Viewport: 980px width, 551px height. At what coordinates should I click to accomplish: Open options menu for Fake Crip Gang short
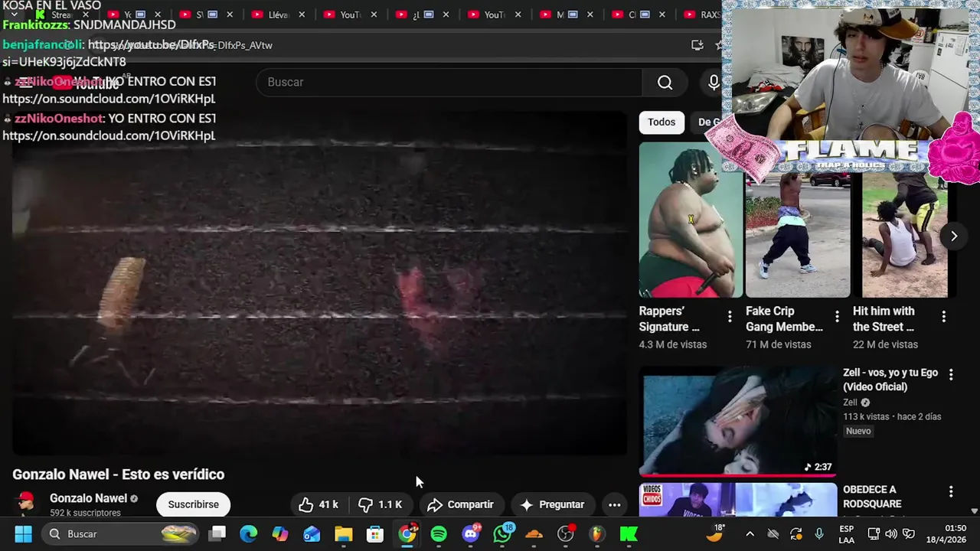pos(837,316)
